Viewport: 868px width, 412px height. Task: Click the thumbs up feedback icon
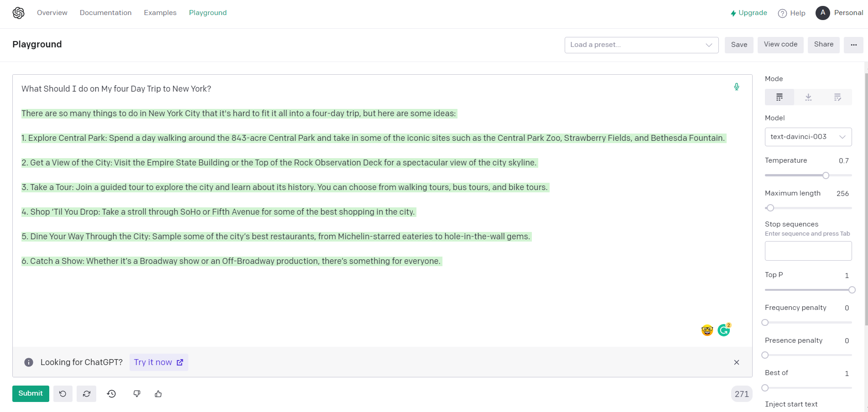coord(158,394)
